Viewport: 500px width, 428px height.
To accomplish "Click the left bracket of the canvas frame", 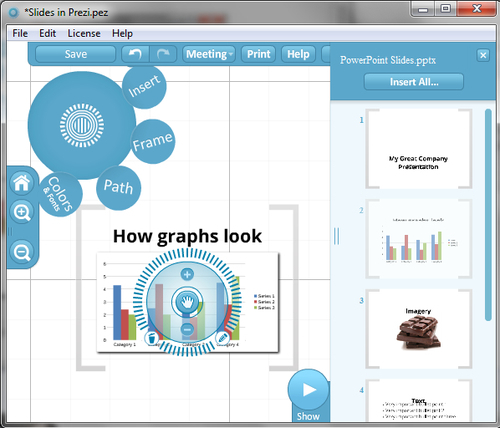I will [91, 288].
